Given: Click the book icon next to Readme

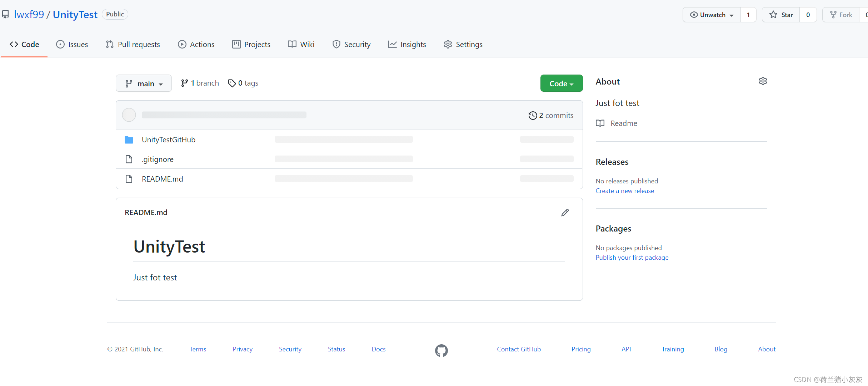Looking at the screenshot, I should (600, 123).
